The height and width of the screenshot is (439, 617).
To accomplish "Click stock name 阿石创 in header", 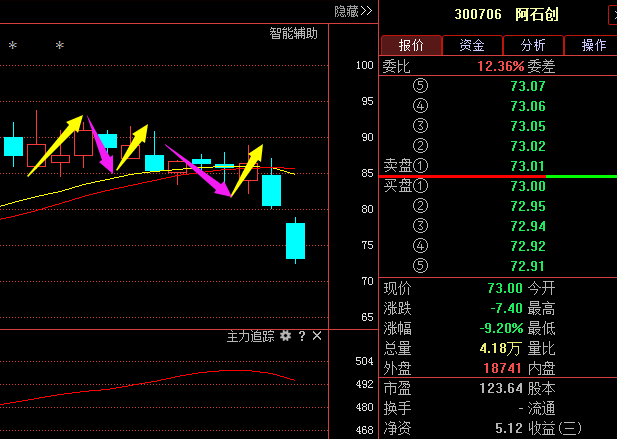I will [536, 15].
